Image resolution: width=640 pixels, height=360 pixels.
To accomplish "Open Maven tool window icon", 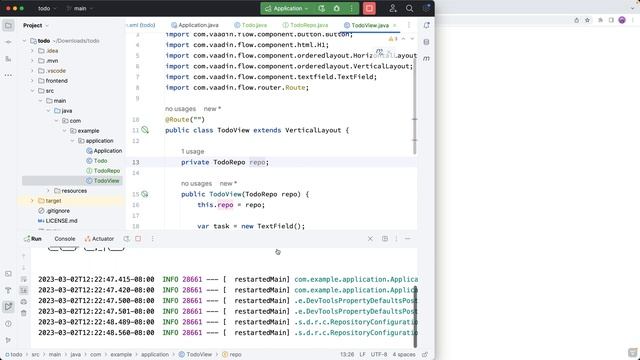I will pyautogui.click(x=427, y=59).
